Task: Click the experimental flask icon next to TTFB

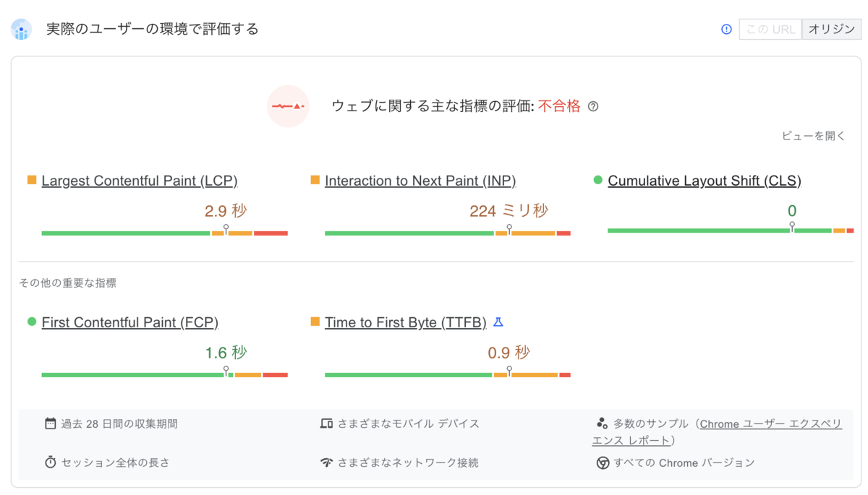Action: [498, 322]
